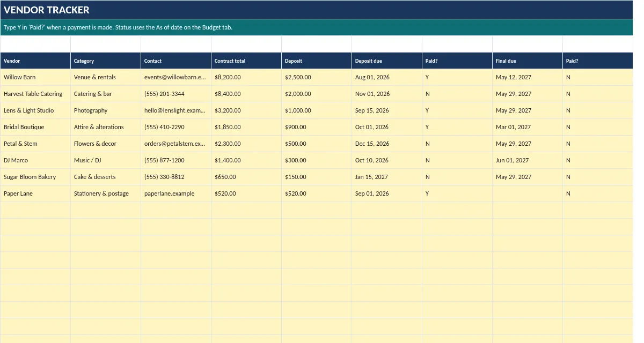Select the (555) 201-3344 phone cell
The image size is (644, 343).
coord(176,94)
